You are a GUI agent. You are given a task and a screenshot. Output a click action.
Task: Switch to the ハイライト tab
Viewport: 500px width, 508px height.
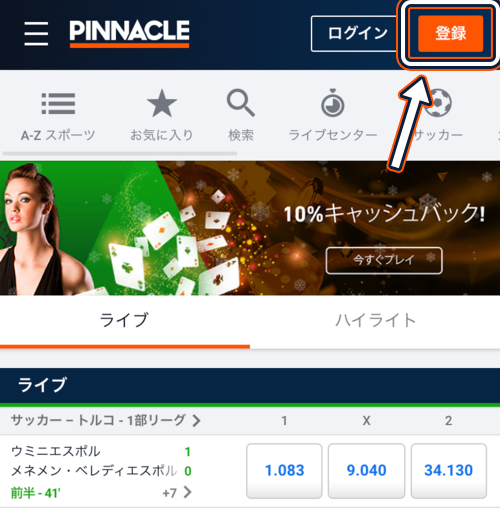click(375, 321)
